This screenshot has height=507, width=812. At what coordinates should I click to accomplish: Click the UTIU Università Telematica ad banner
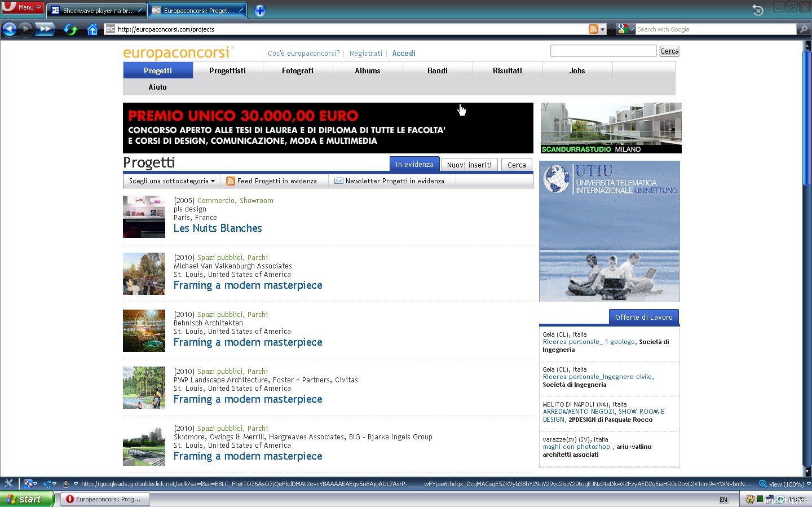pyautogui.click(x=610, y=231)
